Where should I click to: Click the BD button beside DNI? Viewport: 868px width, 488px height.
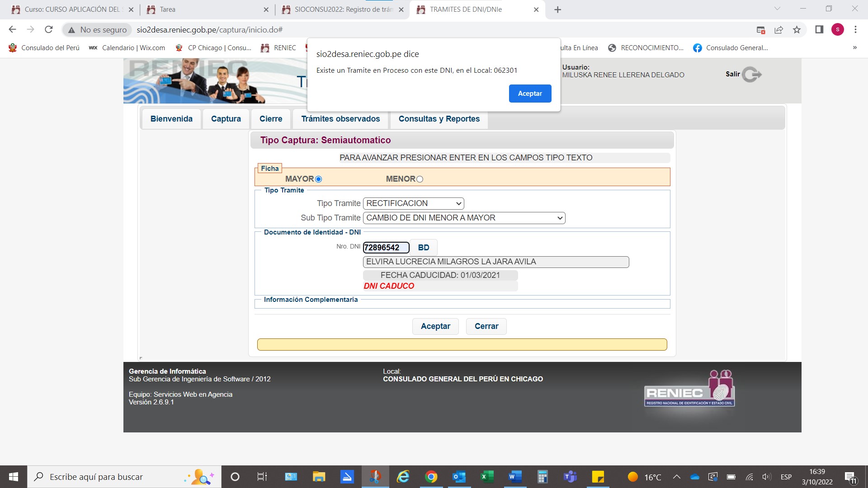tap(424, 248)
